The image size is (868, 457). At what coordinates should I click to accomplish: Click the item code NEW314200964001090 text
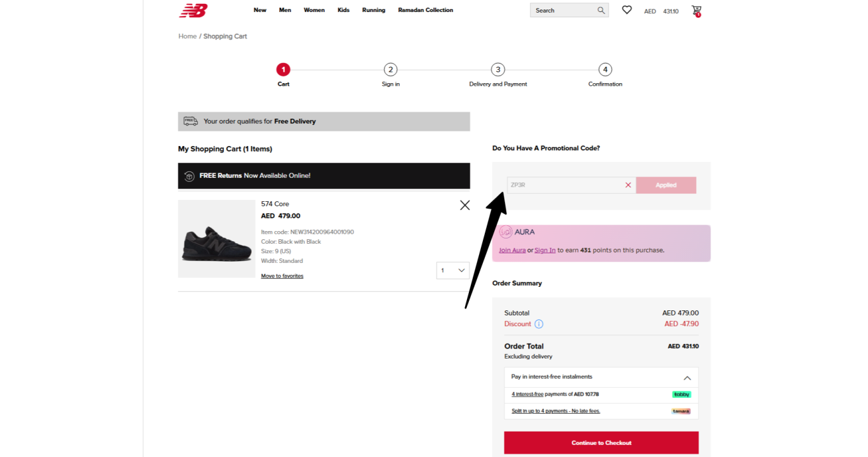pos(308,232)
